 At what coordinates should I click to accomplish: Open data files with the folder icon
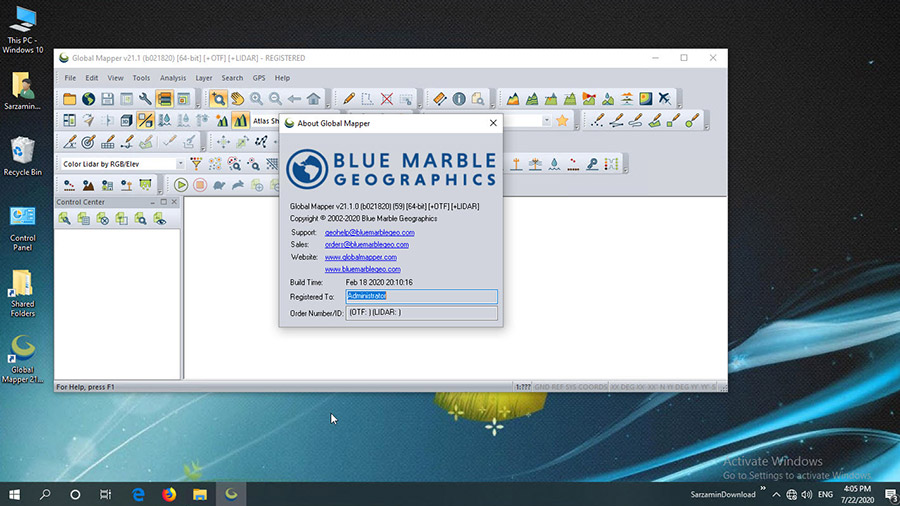(69, 99)
